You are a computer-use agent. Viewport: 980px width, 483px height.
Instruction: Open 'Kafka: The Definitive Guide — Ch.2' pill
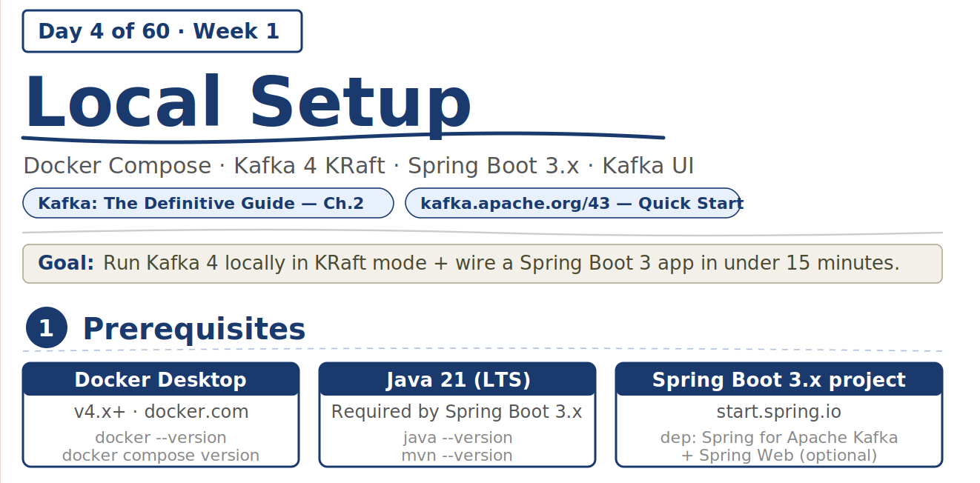click(x=208, y=203)
